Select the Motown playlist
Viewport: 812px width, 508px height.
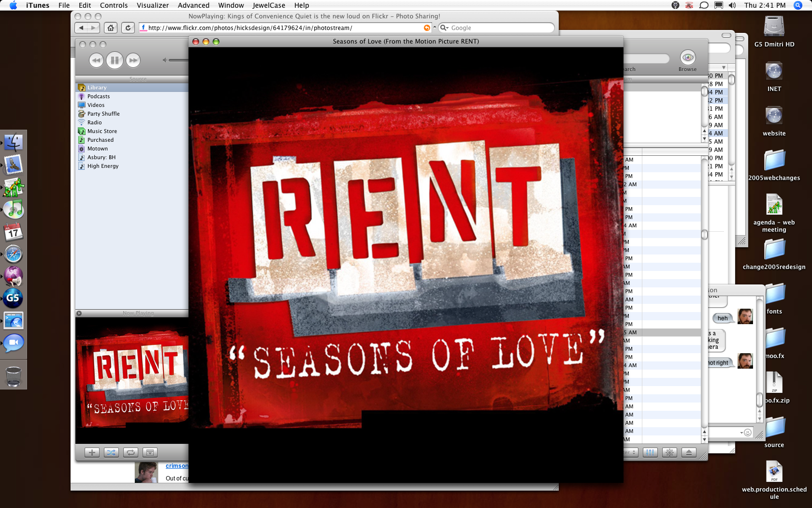tap(132, 149)
